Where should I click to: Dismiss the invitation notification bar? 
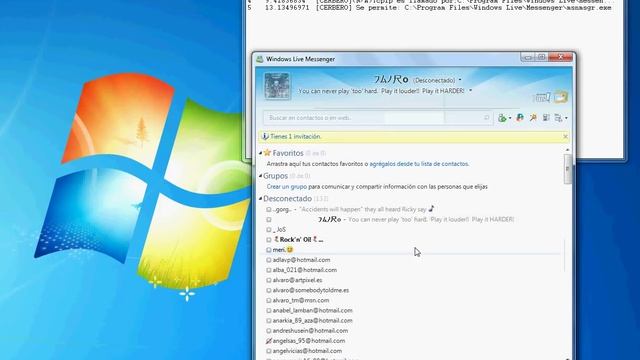coord(565,136)
